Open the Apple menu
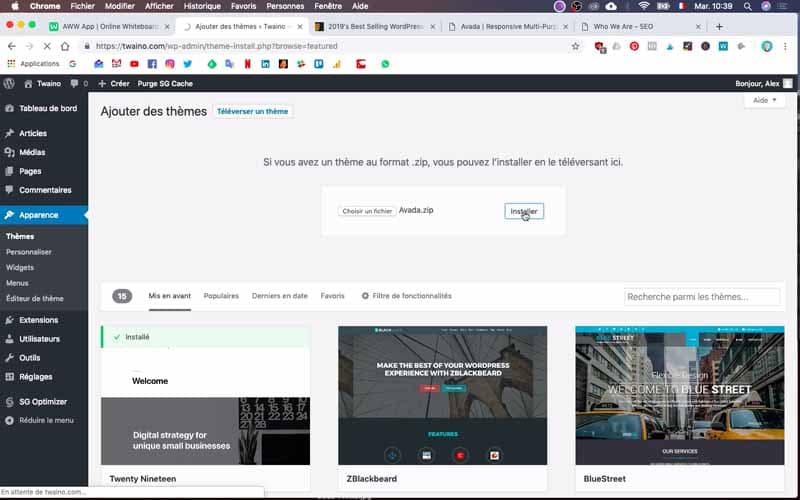The image size is (800, 500). pyautogui.click(x=15, y=6)
